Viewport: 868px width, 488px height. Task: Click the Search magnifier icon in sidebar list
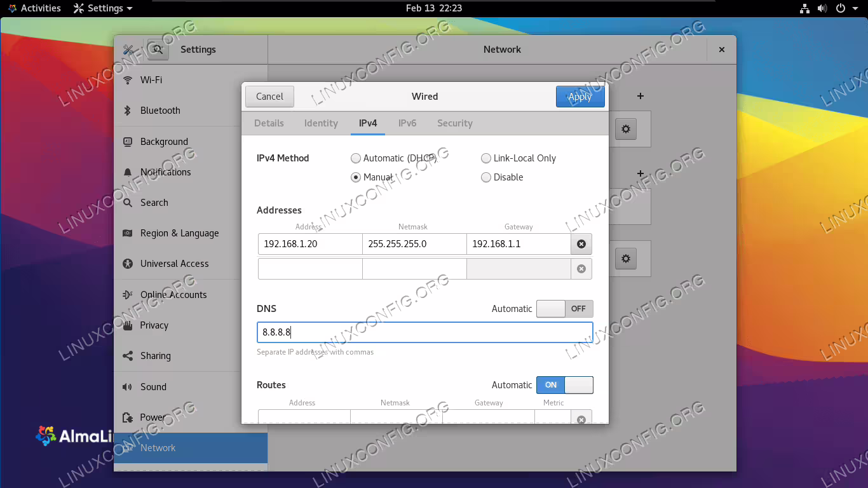click(x=128, y=203)
